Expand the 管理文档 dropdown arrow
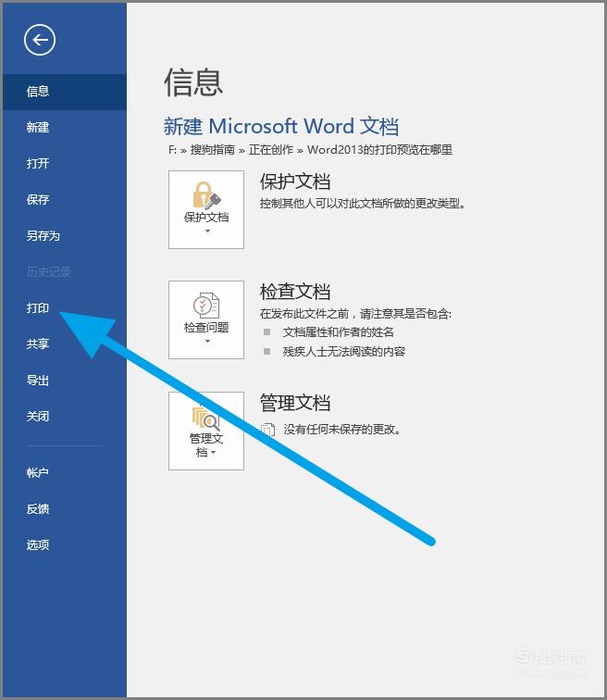607x700 pixels. [213, 453]
